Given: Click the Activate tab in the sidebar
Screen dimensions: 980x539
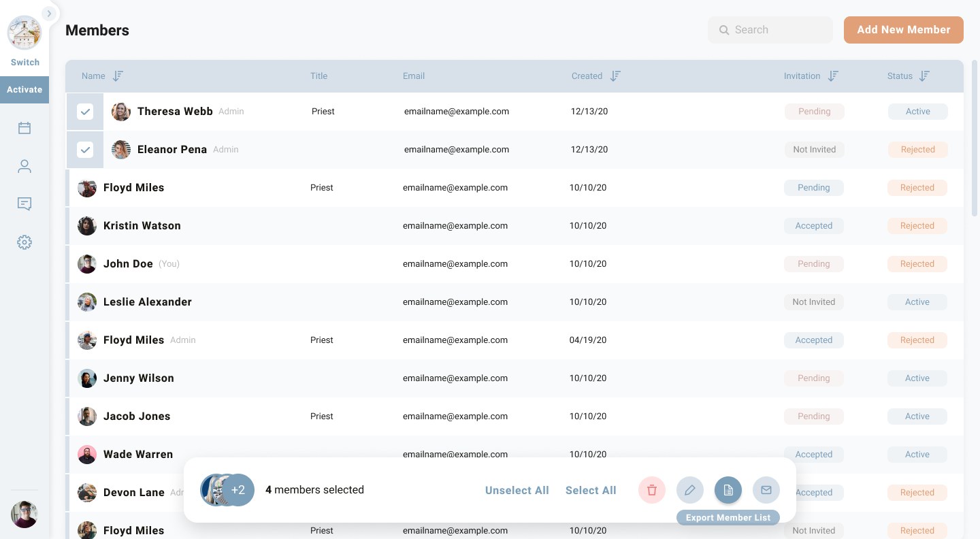Looking at the screenshot, I should tap(24, 90).
